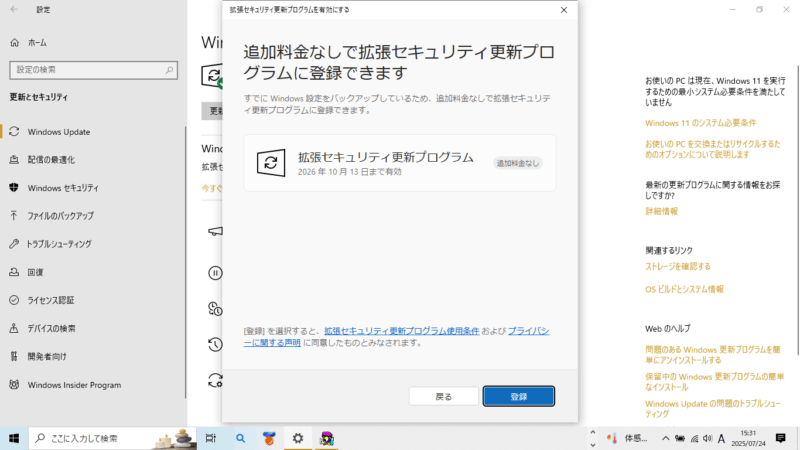Click the volume icon in system tray
The height and width of the screenshot is (450, 800).
click(x=707, y=438)
